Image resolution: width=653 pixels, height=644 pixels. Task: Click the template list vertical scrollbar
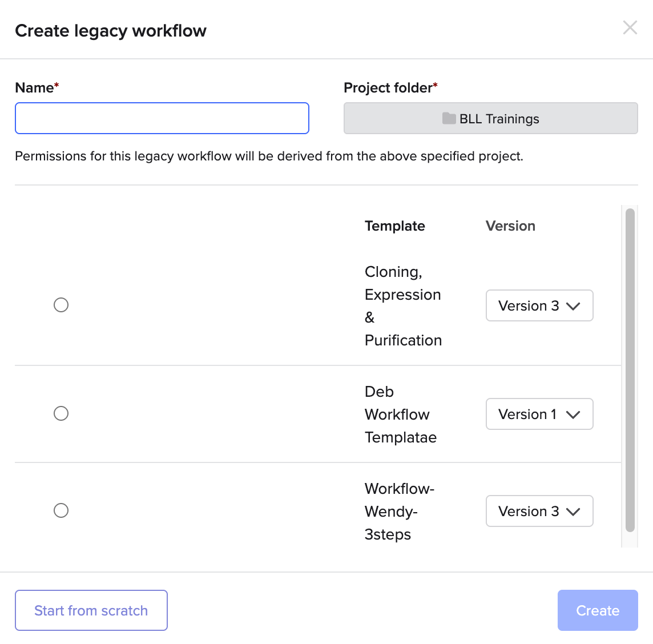tap(630, 370)
